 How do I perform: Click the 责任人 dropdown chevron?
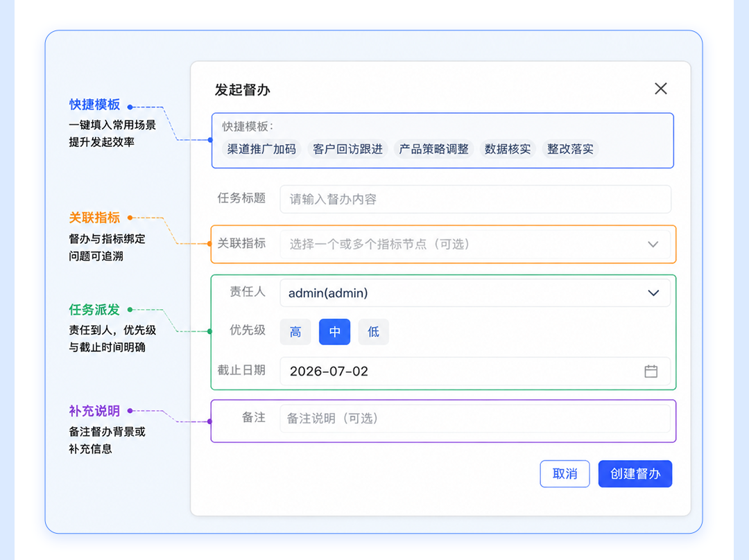(x=653, y=293)
